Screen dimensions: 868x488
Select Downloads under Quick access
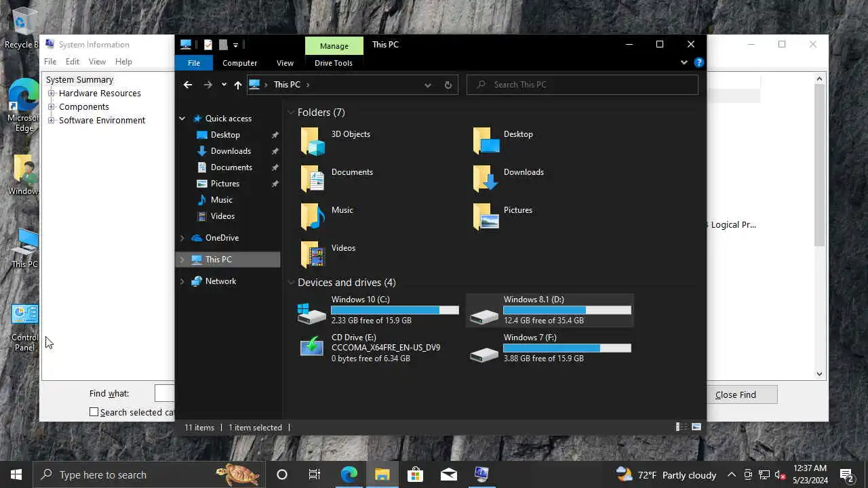click(x=231, y=151)
